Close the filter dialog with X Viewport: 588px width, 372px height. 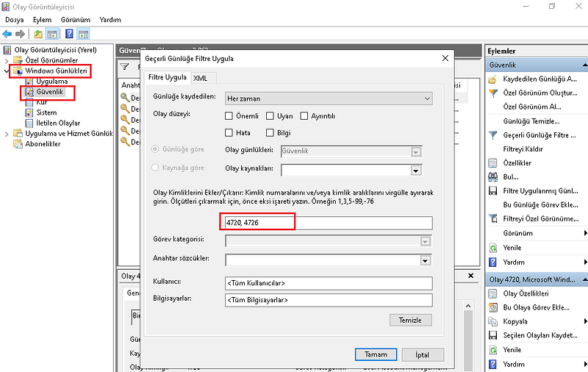point(445,58)
